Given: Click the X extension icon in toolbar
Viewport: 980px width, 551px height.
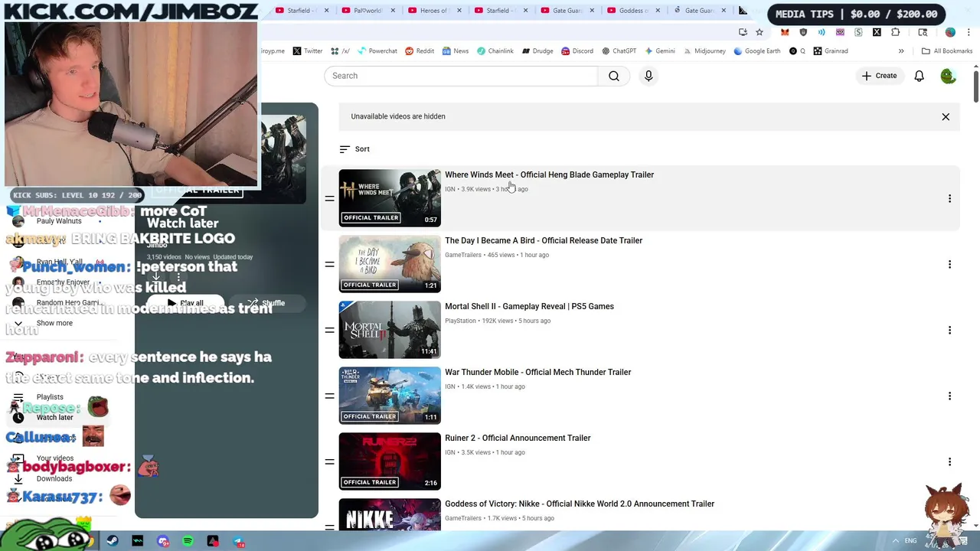Looking at the screenshot, I should click(877, 32).
